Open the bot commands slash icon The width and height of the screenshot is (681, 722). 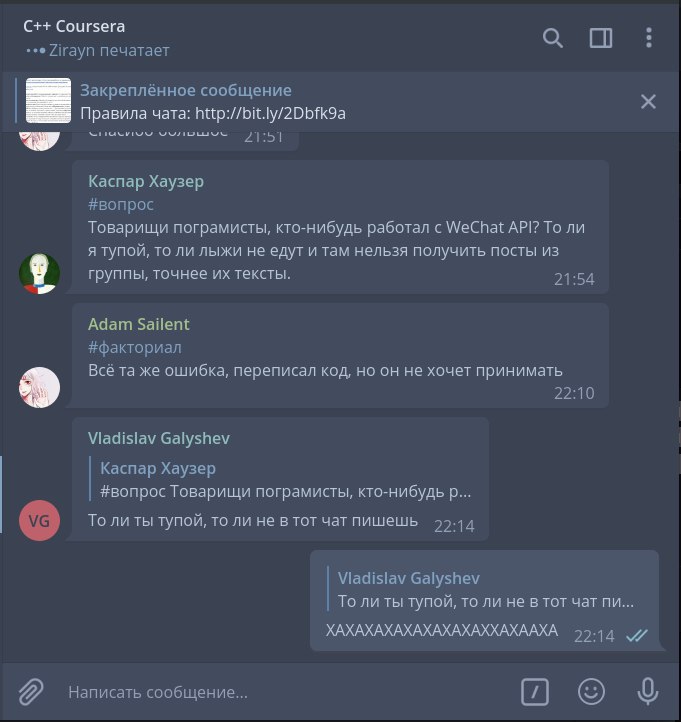535,692
